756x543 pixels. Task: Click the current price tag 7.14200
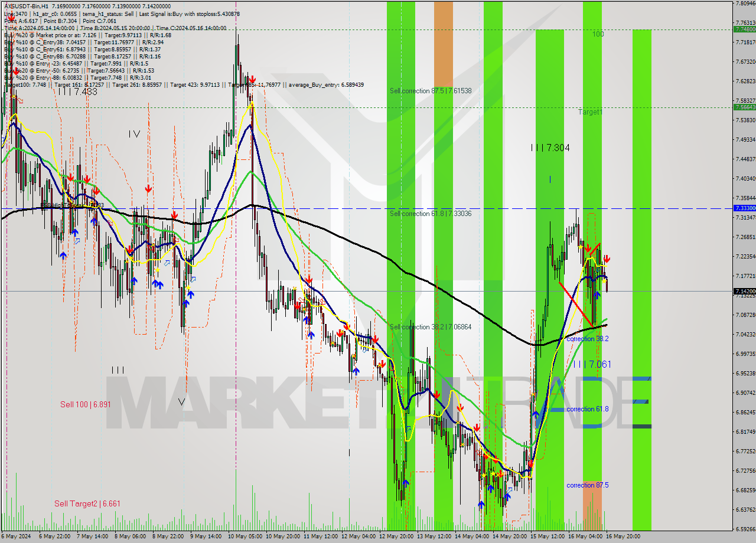(744, 291)
